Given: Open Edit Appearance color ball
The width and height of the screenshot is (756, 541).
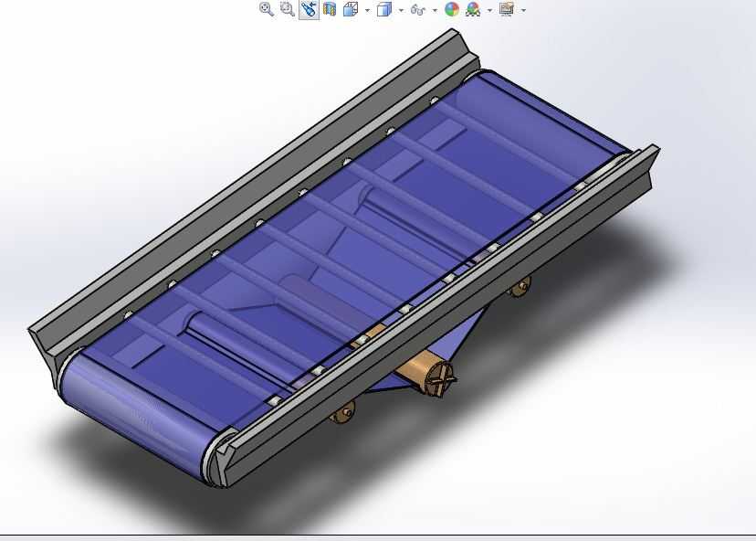Looking at the screenshot, I should pyautogui.click(x=452, y=9).
